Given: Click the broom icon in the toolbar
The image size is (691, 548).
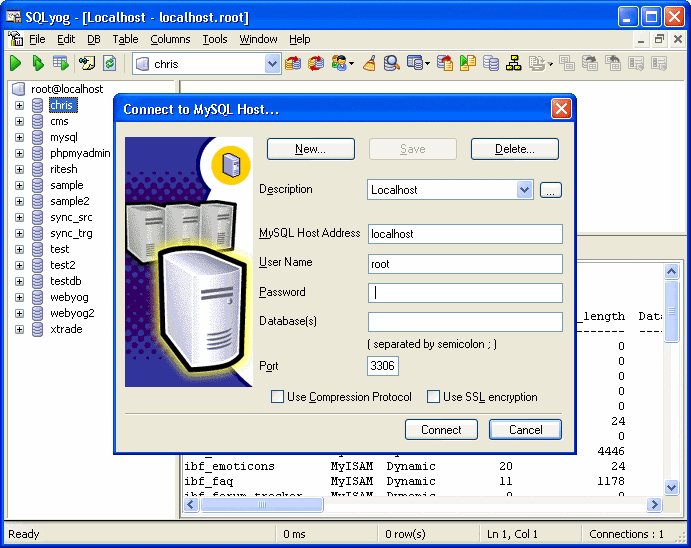Looking at the screenshot, I should point(369,63).
